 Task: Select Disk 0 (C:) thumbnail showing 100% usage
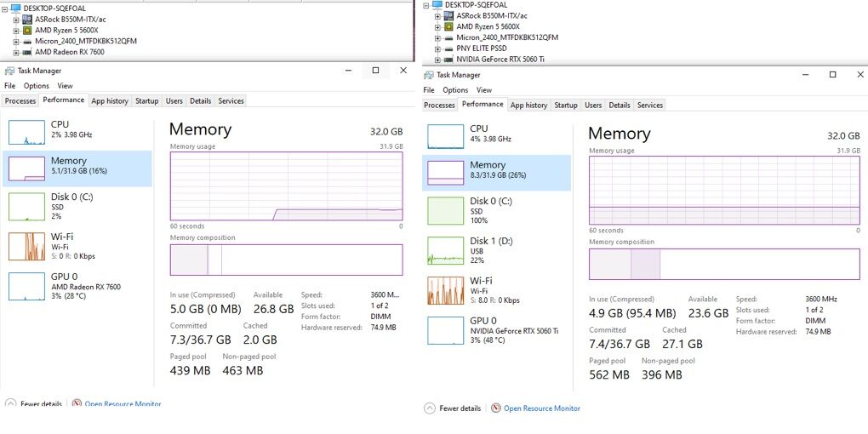[x=448, y=211]
